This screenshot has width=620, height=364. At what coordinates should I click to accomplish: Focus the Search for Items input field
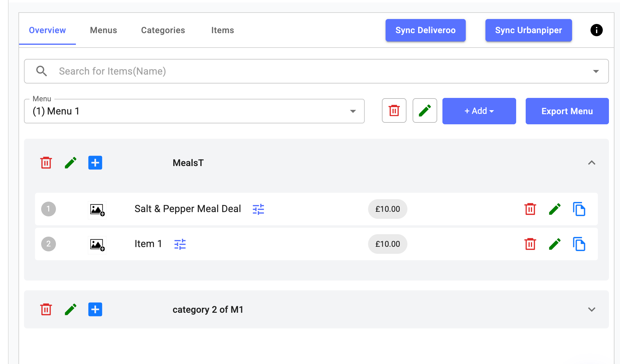coord(316,71)
